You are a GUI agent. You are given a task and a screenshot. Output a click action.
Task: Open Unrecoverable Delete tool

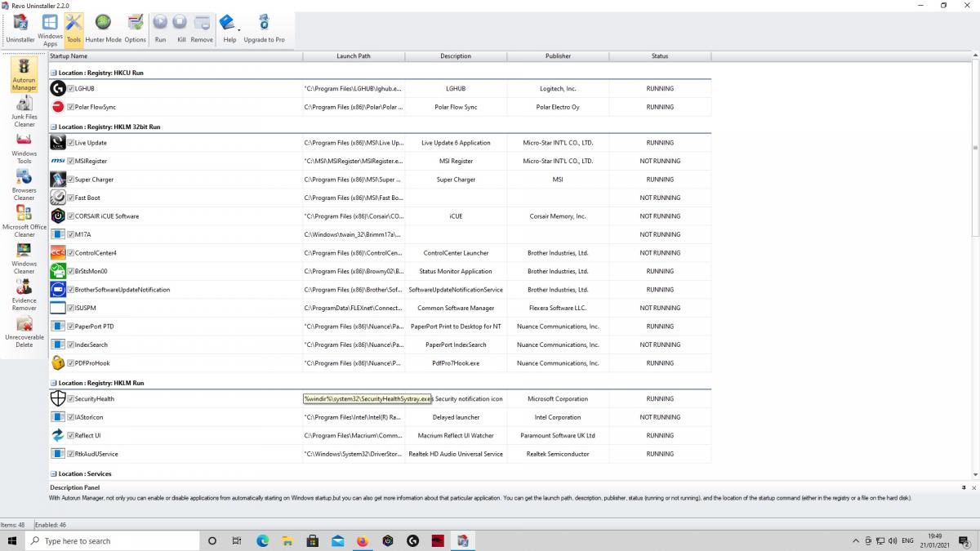[24, 331]
